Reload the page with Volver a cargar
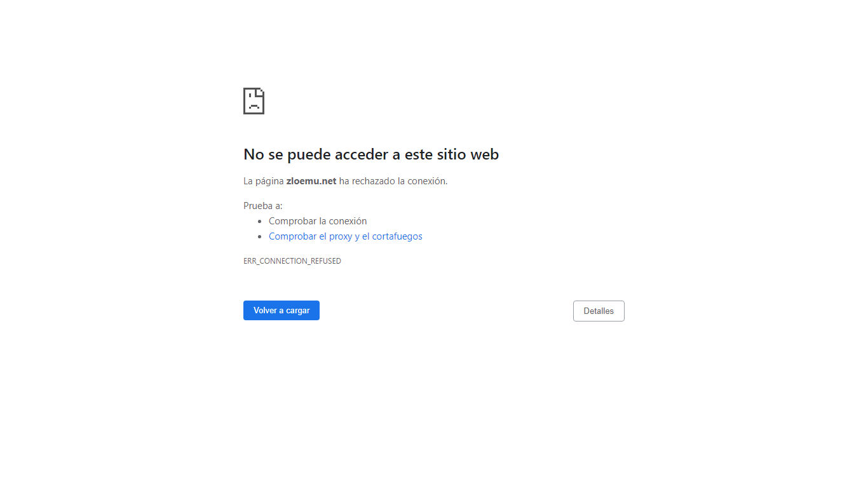Image resolution: width=868 pixels, height=488 pixels. tap(281, 310)
